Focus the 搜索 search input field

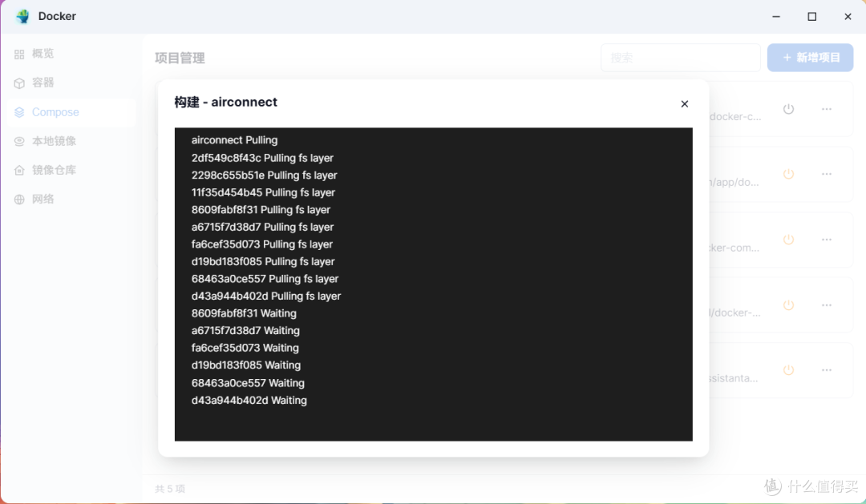click(680, 58)
